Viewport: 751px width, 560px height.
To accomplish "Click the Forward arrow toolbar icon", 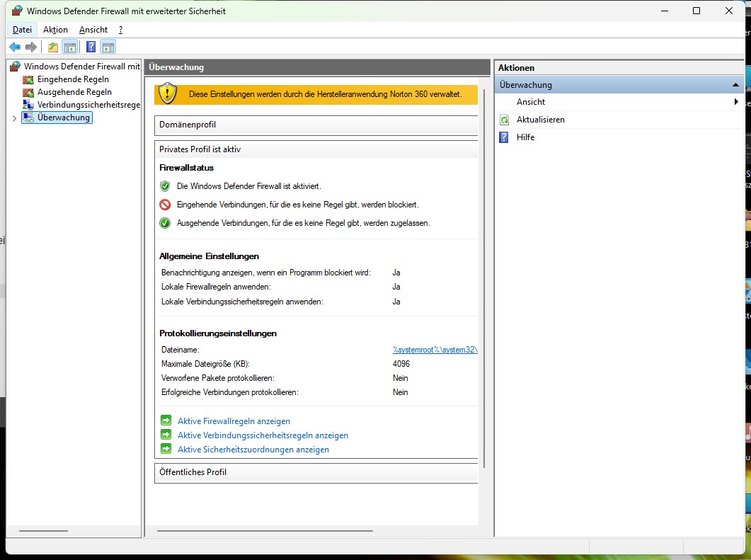I will 31,47.
